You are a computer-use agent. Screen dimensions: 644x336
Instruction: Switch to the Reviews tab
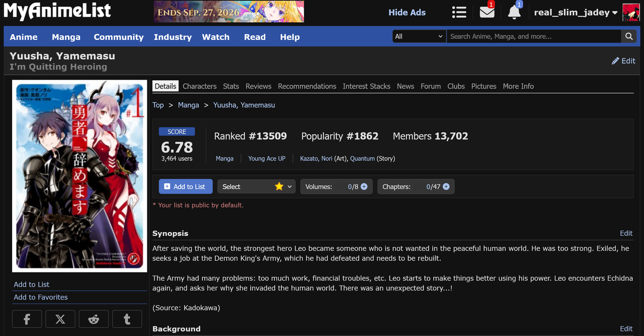[x=259, y=86]
